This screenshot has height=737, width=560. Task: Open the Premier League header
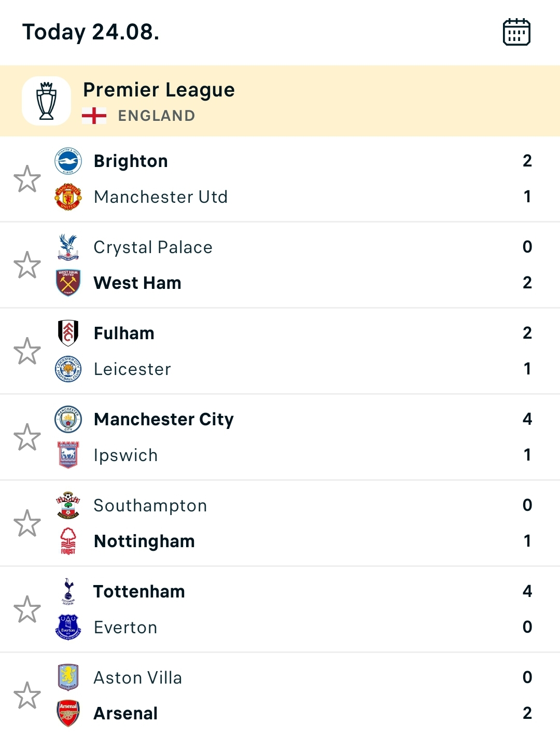click(x=280, y=101)
